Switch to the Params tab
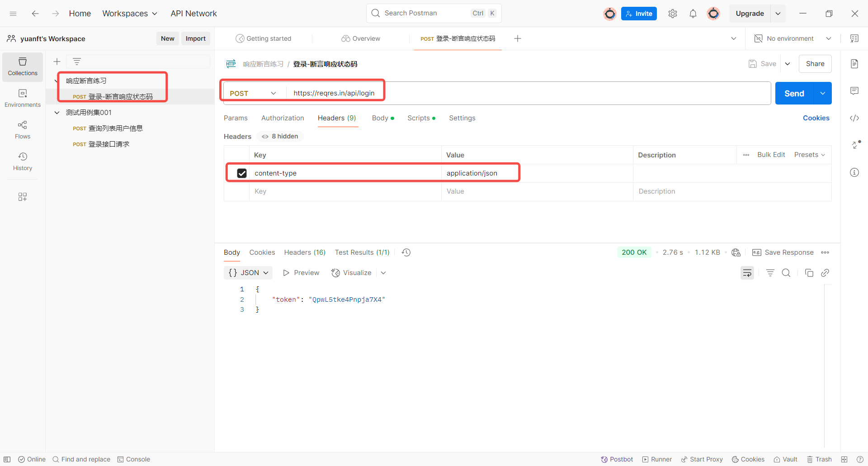868x466 pixels. click(236, 118)
